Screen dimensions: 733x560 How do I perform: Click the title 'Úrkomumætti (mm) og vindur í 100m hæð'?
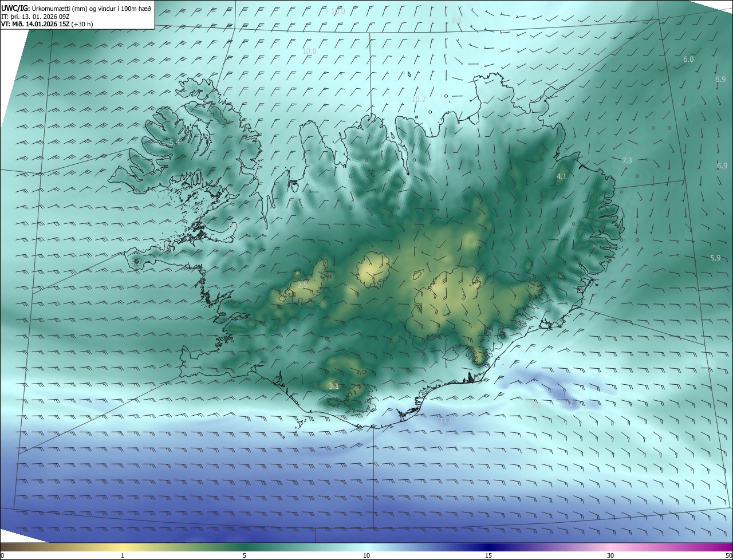coord(91,9)
